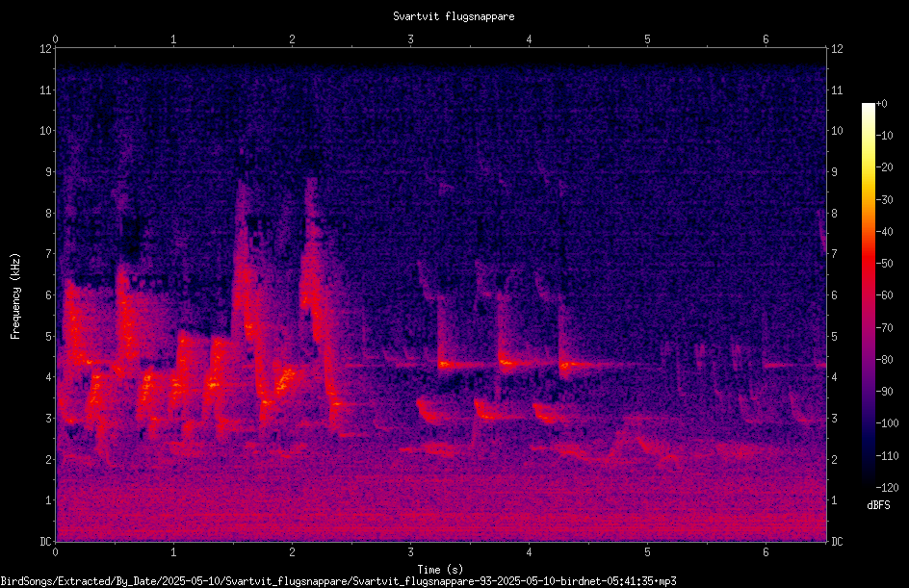Click the file path text at the bottom
The width and height of the screenshot is (909, 588).
tap(339, 581)
